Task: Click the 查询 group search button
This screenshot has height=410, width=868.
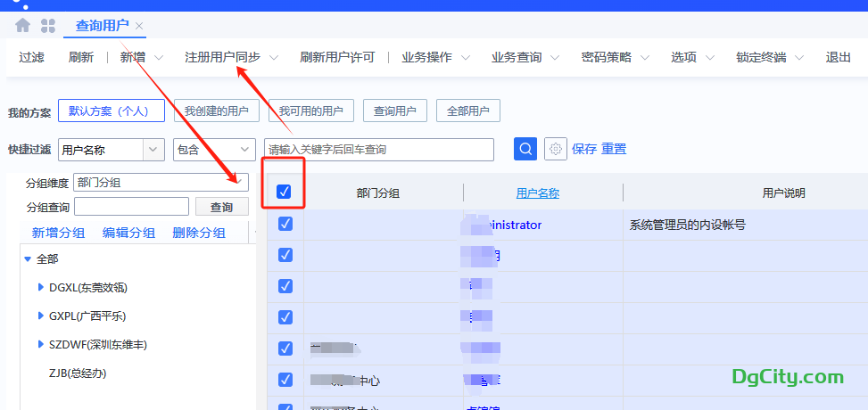Action: pos(221,207)
